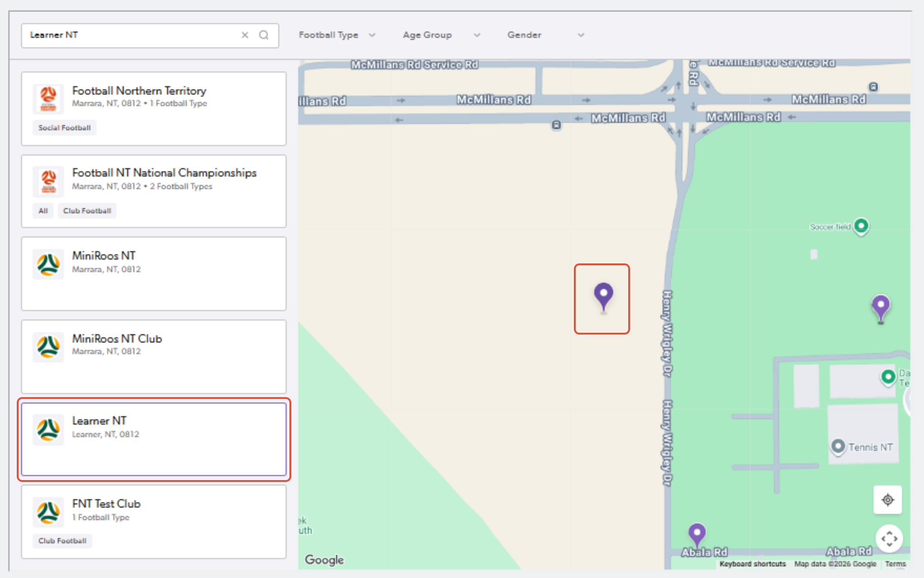Select the purple pin on Abala Rd

click(x=697, y=535)
